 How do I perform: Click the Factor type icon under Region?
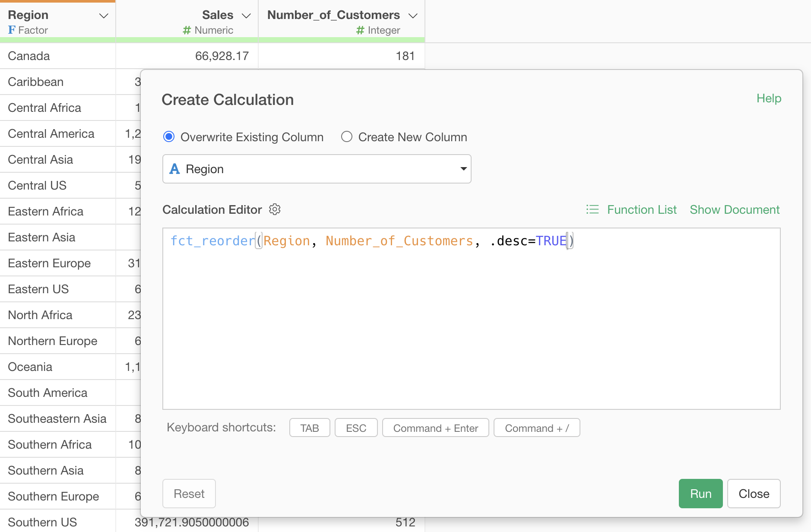pyautogui.click(x=12, y=30)
